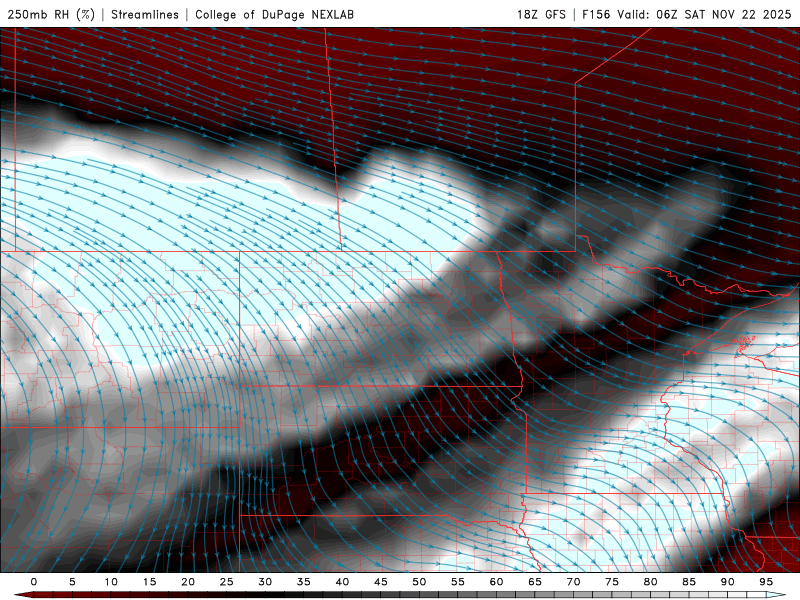800x600 pixels.
Task: Select the 'F156' forecast hour text
Action: 596,14
